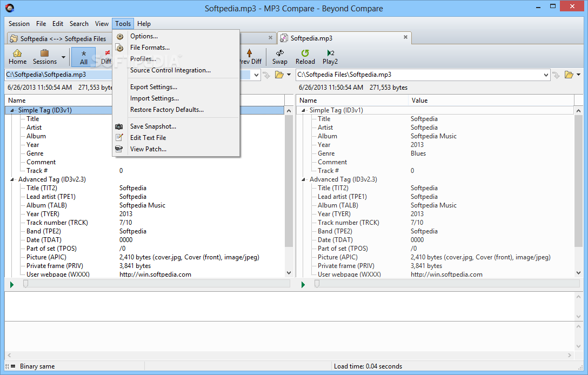Jump to Prev Diff
The image size is (588, 375).
(250, 57)
